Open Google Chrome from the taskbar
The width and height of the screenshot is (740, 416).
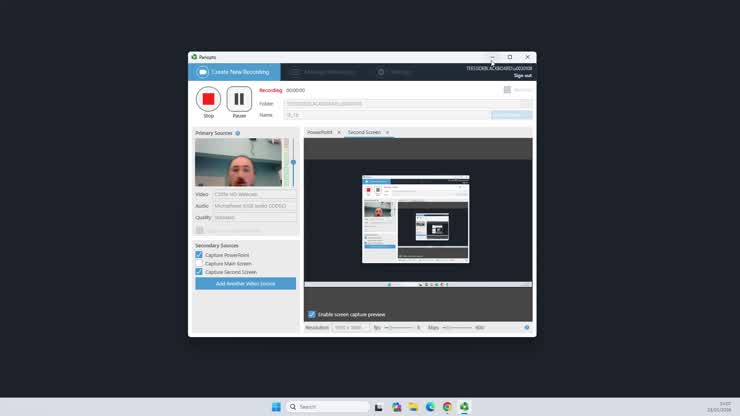click(447, 407)
